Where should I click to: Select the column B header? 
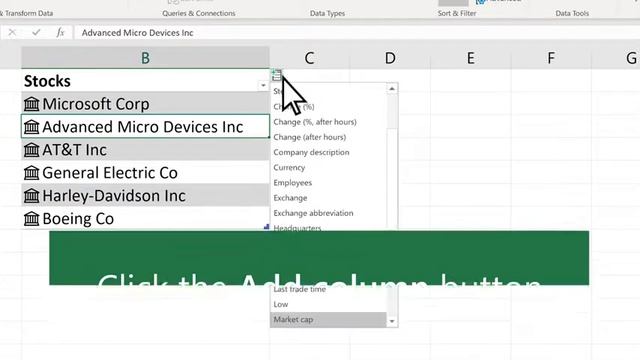point(145,58)
